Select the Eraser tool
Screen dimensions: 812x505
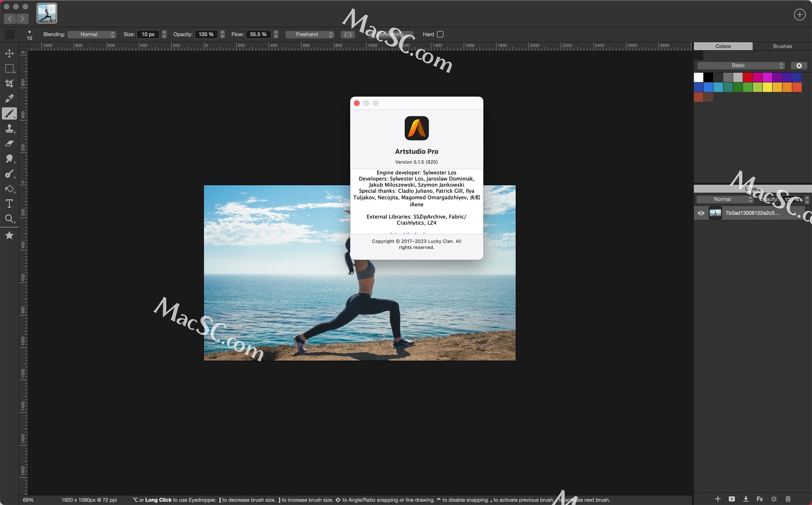click(x=9, y=144)
